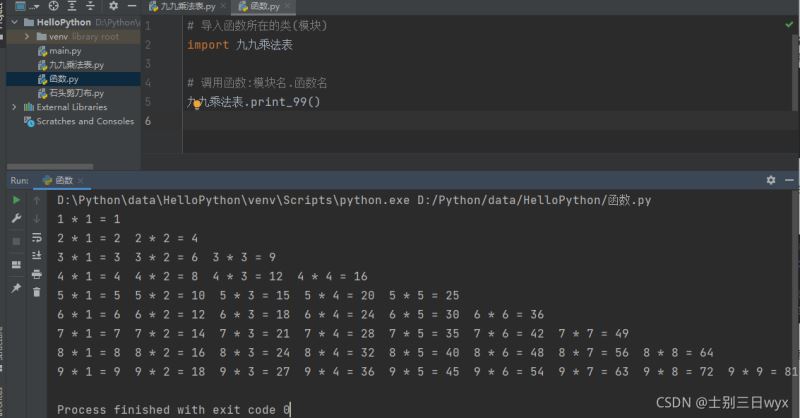The width and height of the screenshot is (800, 418).
Task: Select Scratches and Consoles item
Action: (x=79, y=121)
